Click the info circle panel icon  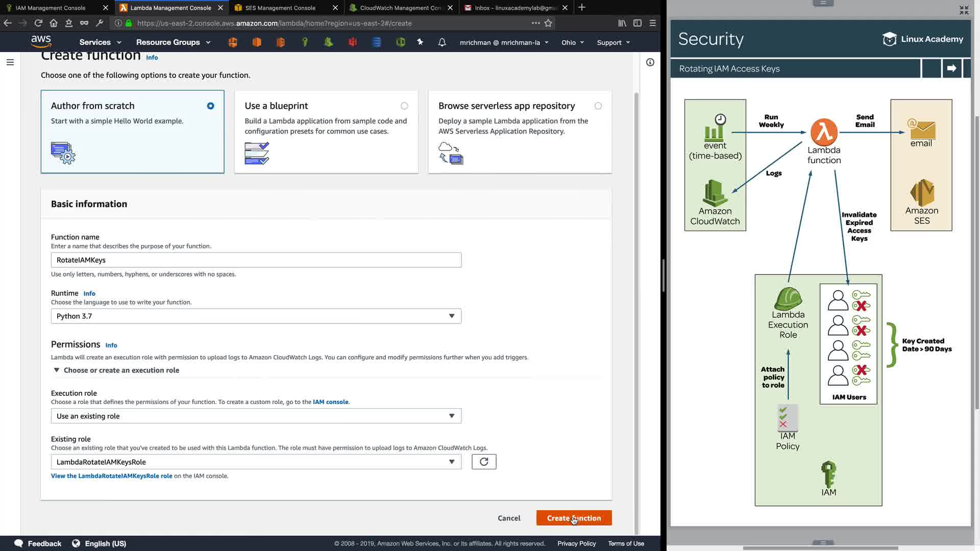650,62
